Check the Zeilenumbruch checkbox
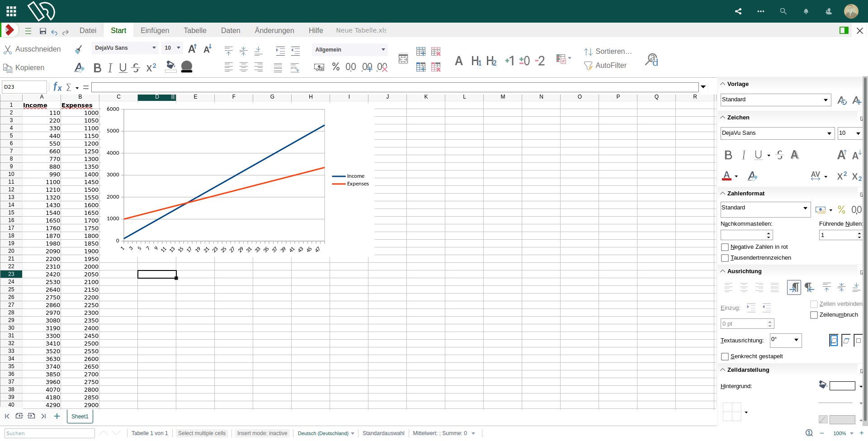868x441 pixels. (x=814, y=315)
